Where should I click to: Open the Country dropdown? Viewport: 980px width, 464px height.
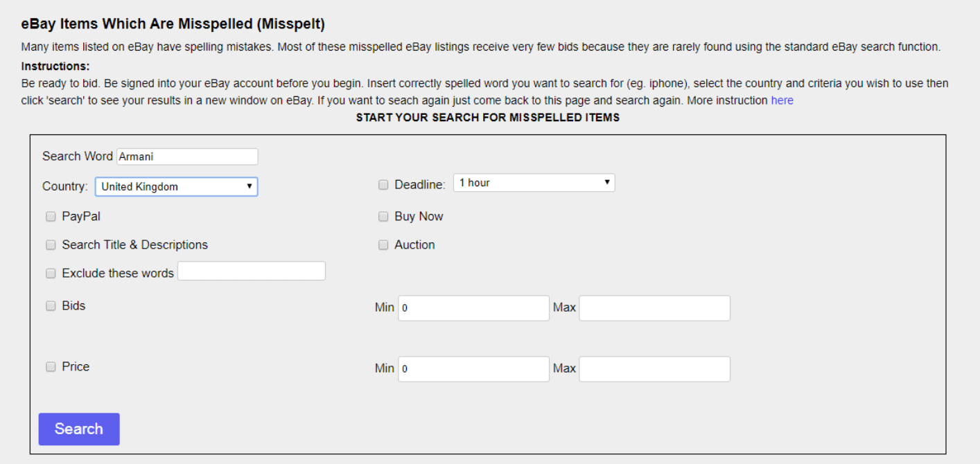coord(176,186)
